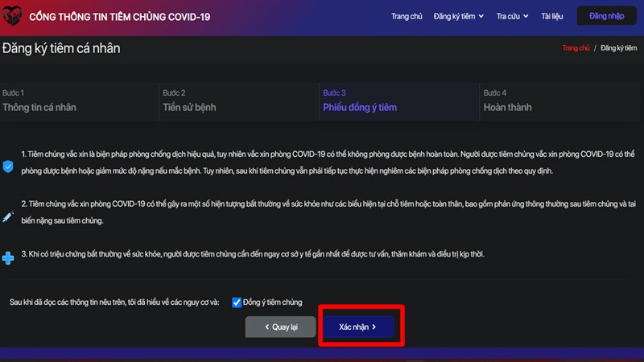644x362 pixels.
Task: Click the Đăng ký tiêm cá nhân page heading
Action: tap(61, 48)
